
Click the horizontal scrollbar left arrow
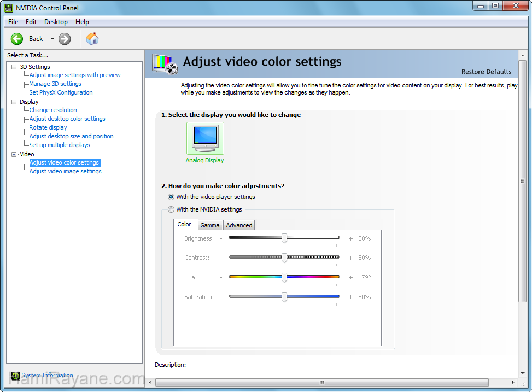(x=150, y=382)
